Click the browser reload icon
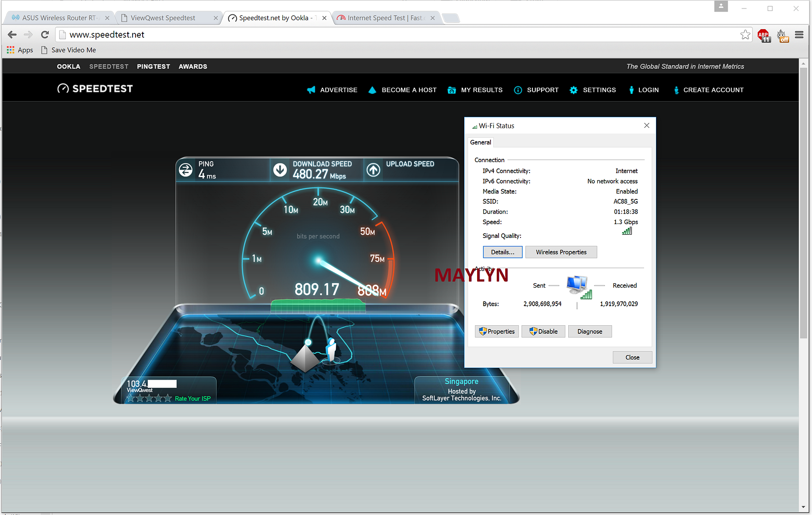This screenshot has height=515, width=812. [x=45, y=34]
